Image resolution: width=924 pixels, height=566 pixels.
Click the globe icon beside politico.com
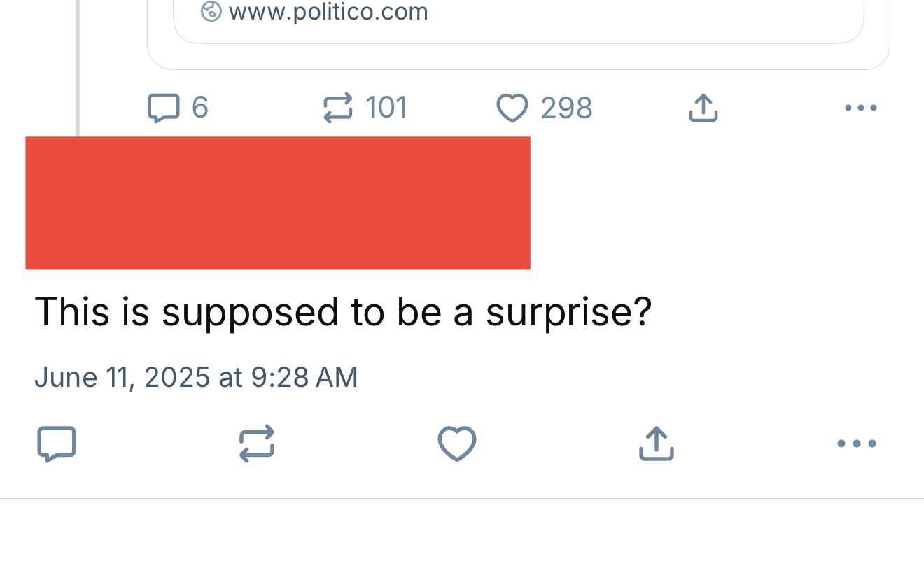[211, 11]
